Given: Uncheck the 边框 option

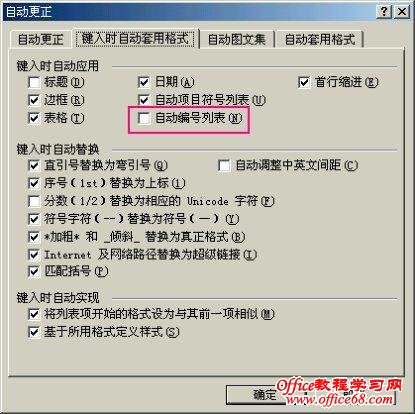Looking at the screenshot, I should (x=34, y=100).
